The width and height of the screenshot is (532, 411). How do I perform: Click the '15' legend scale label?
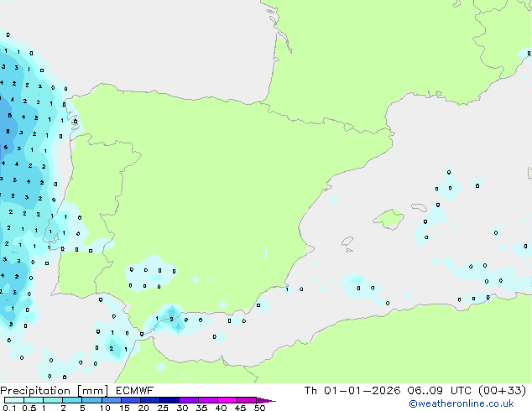tap(124, 408)
